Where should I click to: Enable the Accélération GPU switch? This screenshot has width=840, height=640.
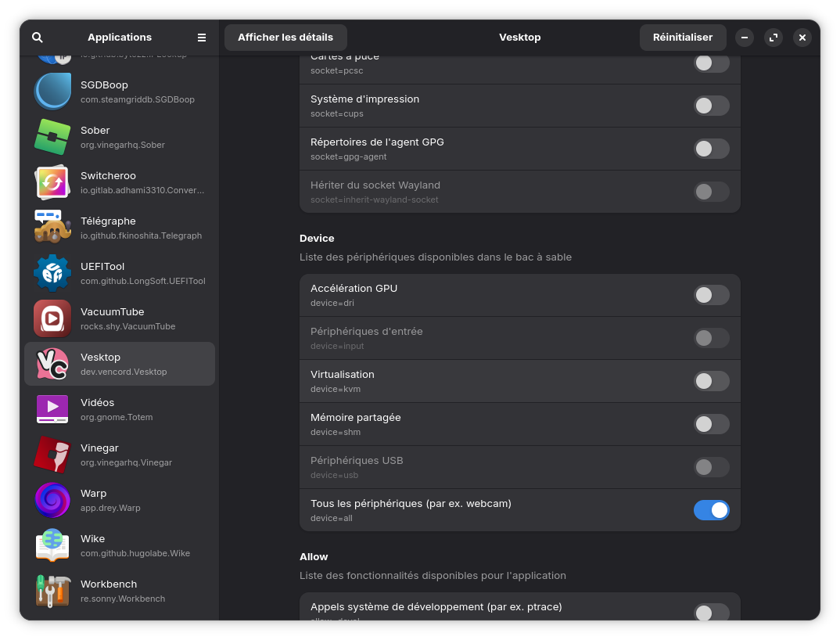(x=711, y=295)
